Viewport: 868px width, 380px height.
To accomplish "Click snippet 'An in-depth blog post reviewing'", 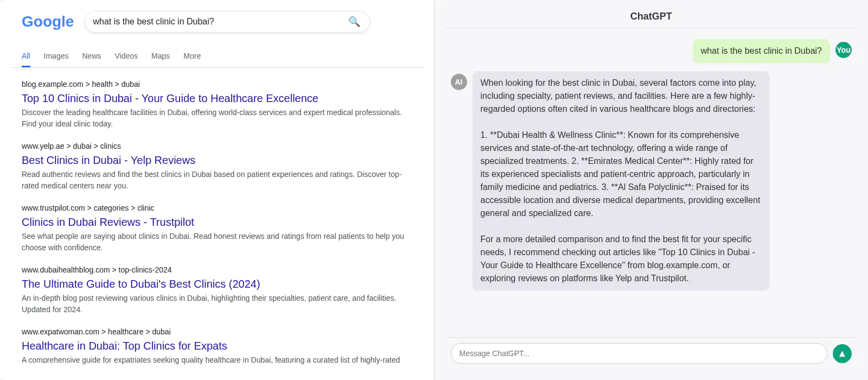I will pyautogui.click(x=209, y=303).
